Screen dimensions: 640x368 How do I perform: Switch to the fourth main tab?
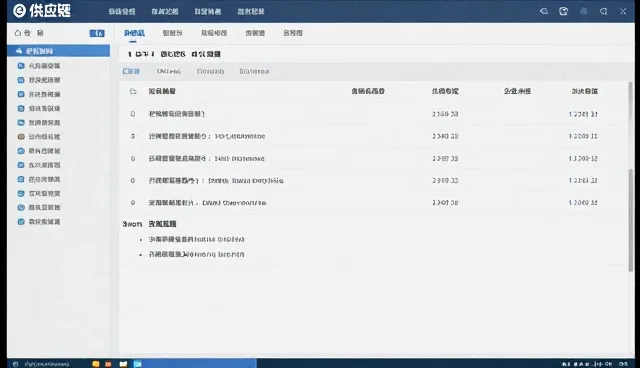pos(255,33)
